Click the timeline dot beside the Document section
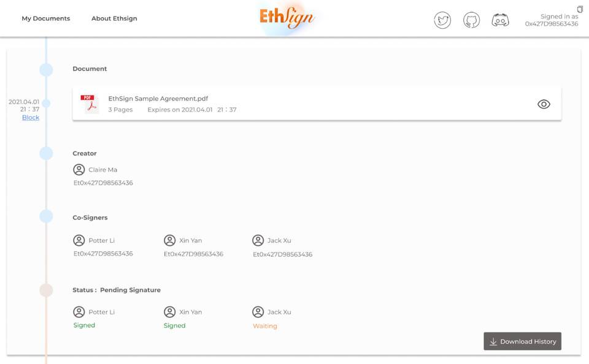The height and width of the screenshot is (364, 589). (x=45, y=70)
